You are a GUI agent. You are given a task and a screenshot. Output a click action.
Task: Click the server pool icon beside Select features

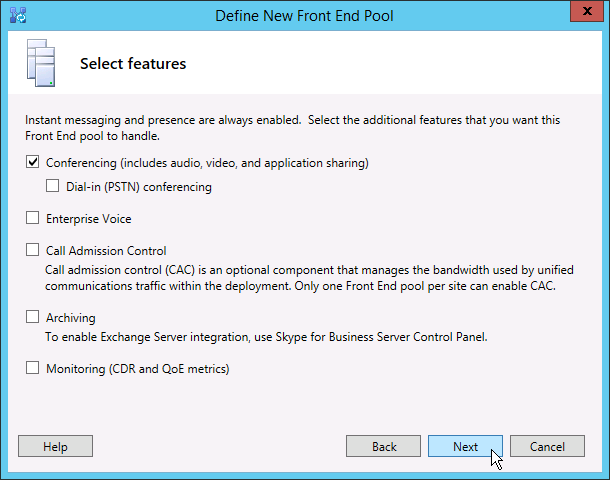pyautogui.click(x=39, y=63)
